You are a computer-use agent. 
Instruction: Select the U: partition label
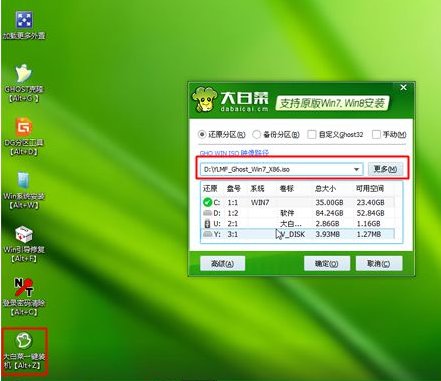tap(217, 224)
